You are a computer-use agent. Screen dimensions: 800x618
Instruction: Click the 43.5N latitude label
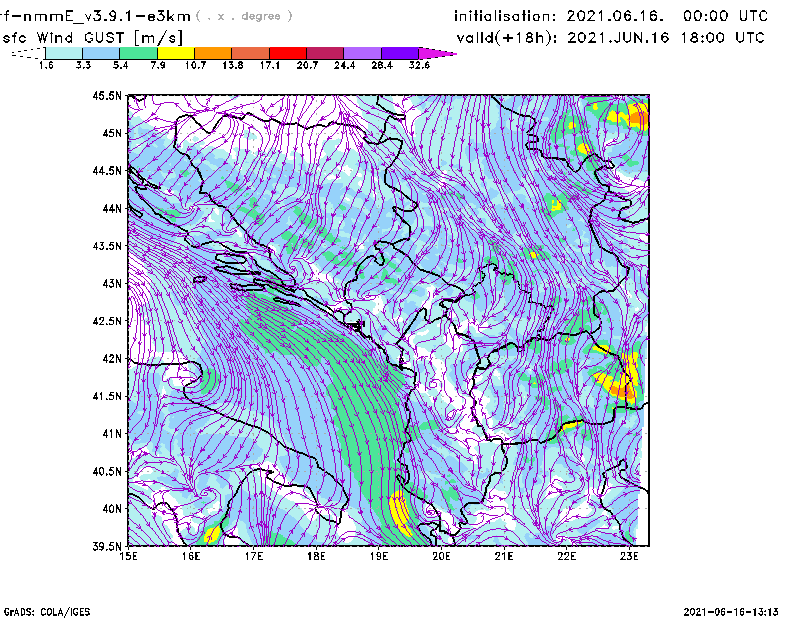tap(107, 246)
